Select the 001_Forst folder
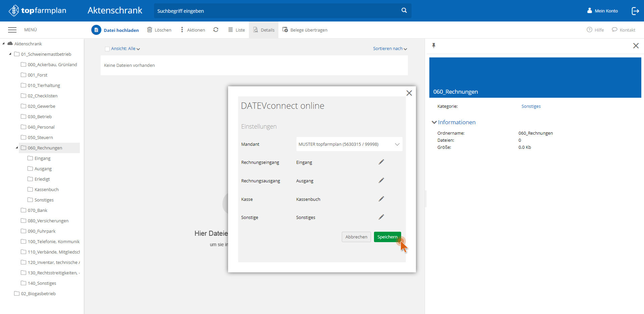Image resolution: width=644 pixels, height=314 pixels. tap(34, 75)
